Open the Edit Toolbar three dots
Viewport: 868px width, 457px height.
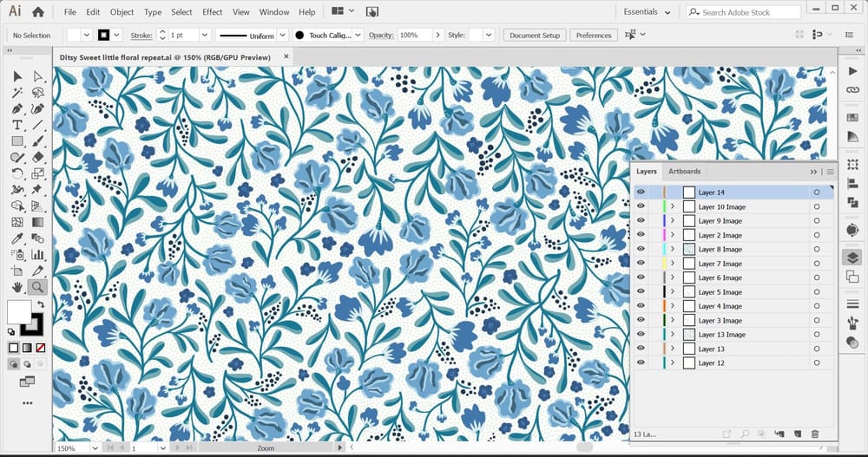point(28,403)
